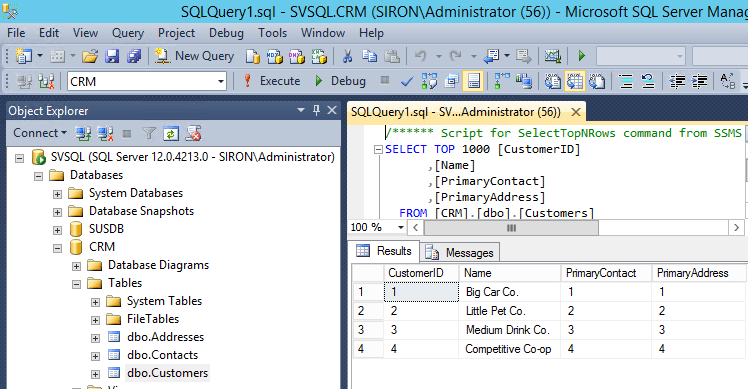Expand the dbo.Addresses table node
Screen dimensions: 748x389
pos(95,338)
